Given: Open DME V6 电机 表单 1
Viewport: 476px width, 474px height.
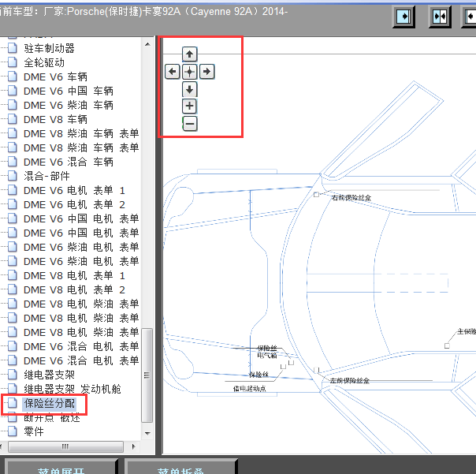Looking at the screenshot, I should [x=74, y=191].
